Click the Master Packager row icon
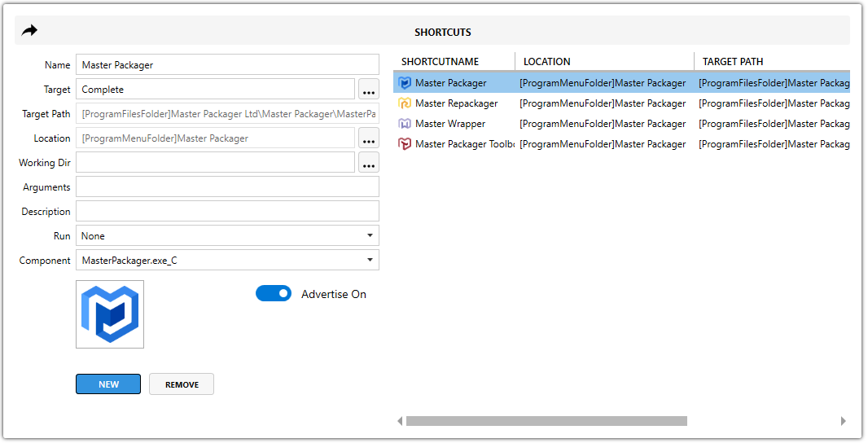 [x=405, y=83]
